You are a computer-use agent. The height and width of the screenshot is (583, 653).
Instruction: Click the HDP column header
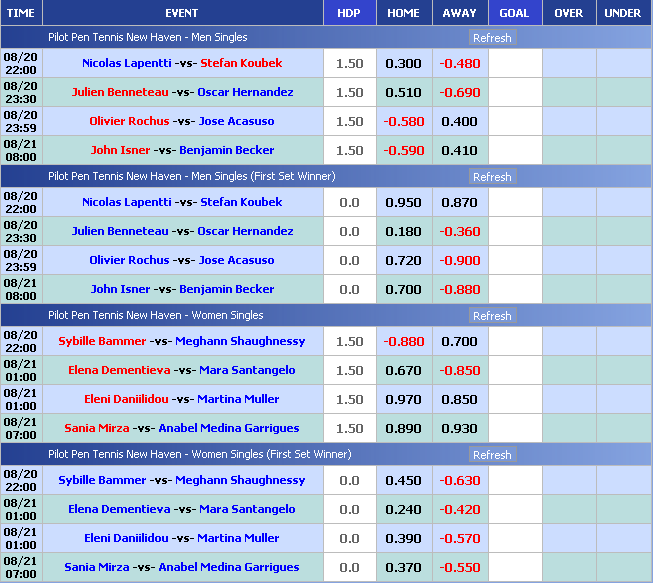349,13
